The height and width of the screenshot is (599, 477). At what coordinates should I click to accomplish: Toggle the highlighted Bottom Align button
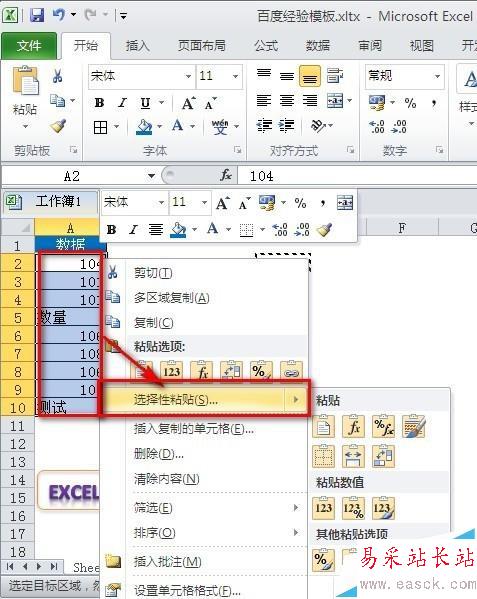(x=310, y=76)
